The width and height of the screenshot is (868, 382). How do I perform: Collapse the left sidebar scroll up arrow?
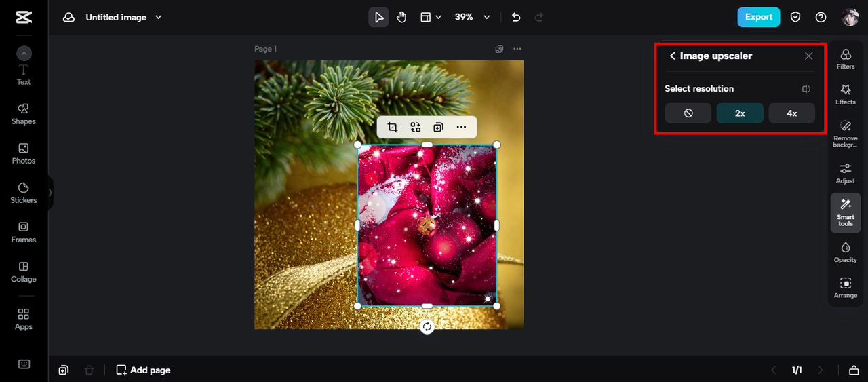(24, 53)
